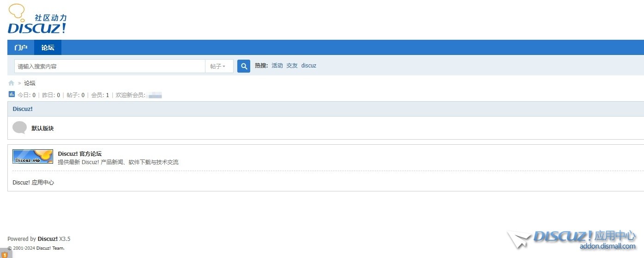This screenshot has width=644, height=258.
Task: Open the Discuz.vip banner image
Action: click(x=33, y=156)
